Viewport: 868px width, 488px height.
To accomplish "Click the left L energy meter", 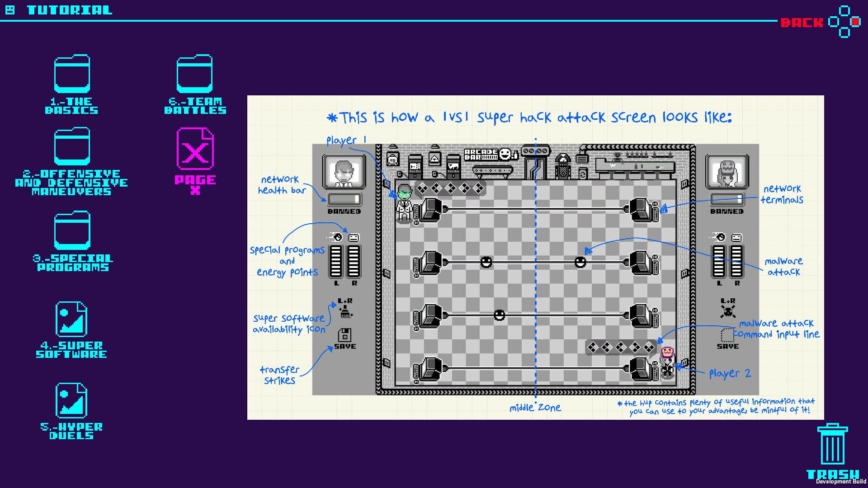I will coord(335,261).
